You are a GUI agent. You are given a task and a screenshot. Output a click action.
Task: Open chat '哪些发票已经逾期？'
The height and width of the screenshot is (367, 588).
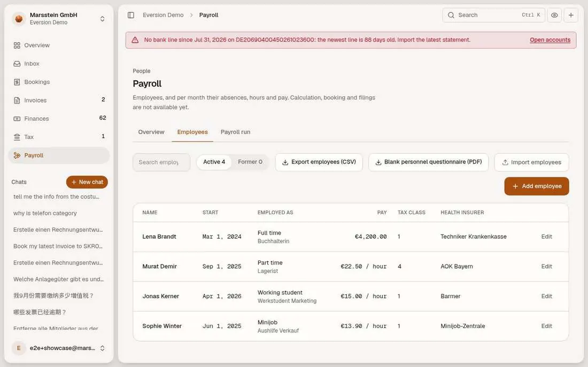tap(40, 312)
